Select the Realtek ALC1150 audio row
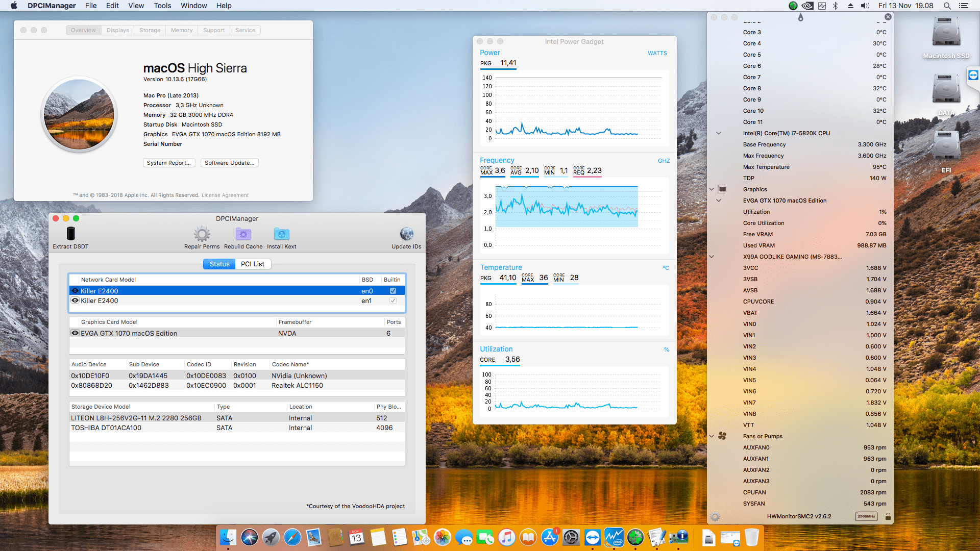The width and height of the screenshot is (980, 551). point(237,385)
